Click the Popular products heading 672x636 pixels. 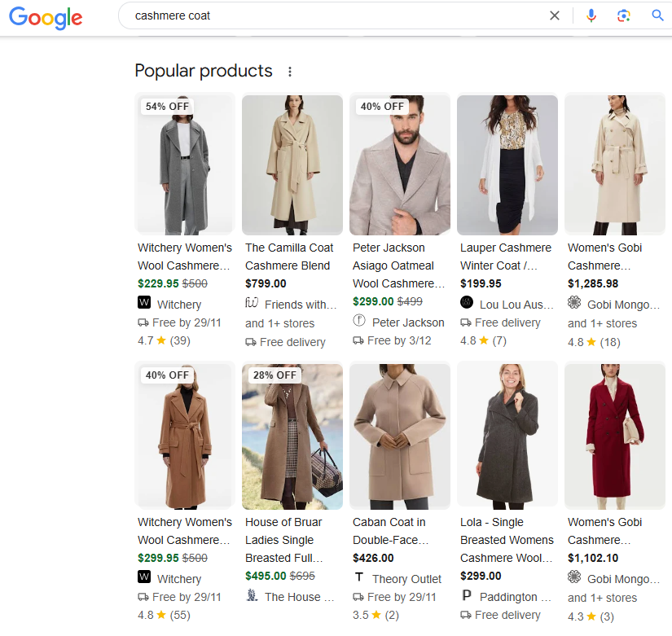pyautogui.click(x=204, y=71)
